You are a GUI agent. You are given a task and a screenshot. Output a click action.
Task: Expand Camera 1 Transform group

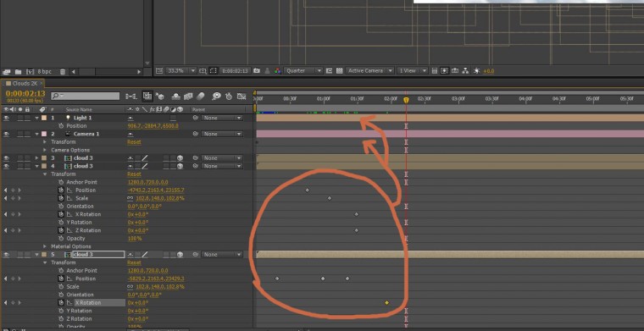coord(45,142)
